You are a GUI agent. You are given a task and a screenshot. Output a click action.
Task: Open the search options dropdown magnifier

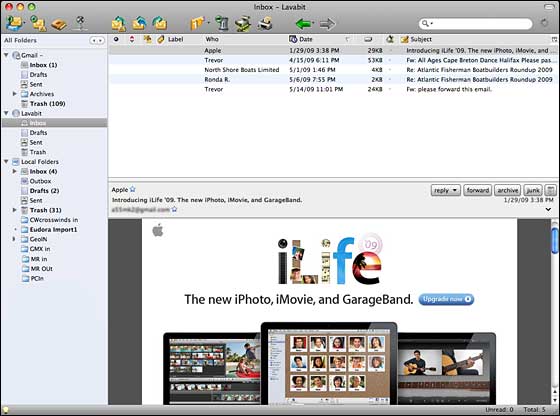pyautogui.click(x=427, y=24)
